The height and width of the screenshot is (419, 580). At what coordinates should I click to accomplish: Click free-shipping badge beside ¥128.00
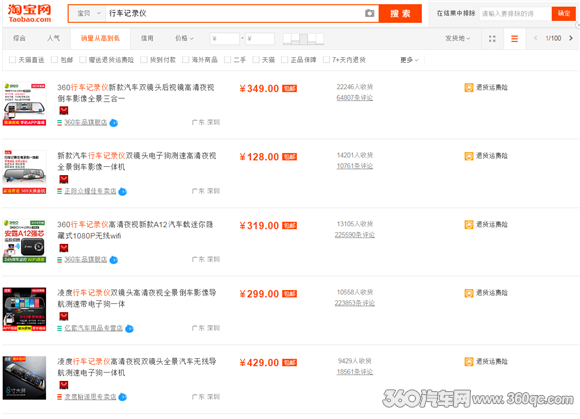coord(290,157)
